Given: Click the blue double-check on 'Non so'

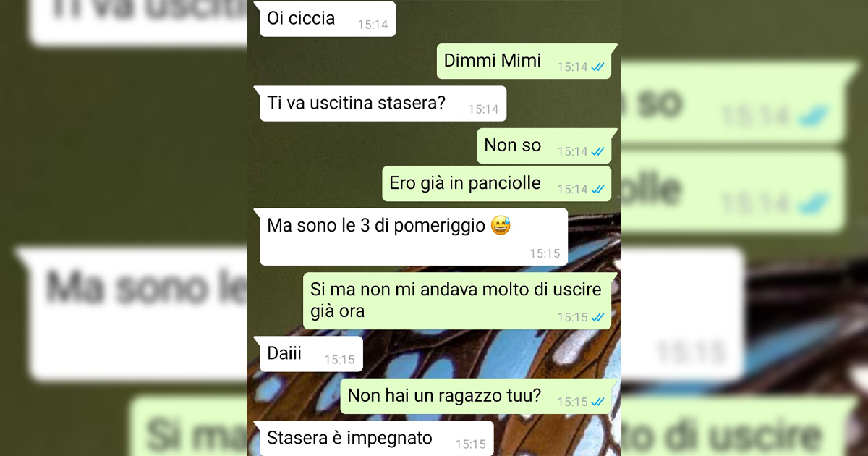Looking at the screenshot, I should (597, 151).
